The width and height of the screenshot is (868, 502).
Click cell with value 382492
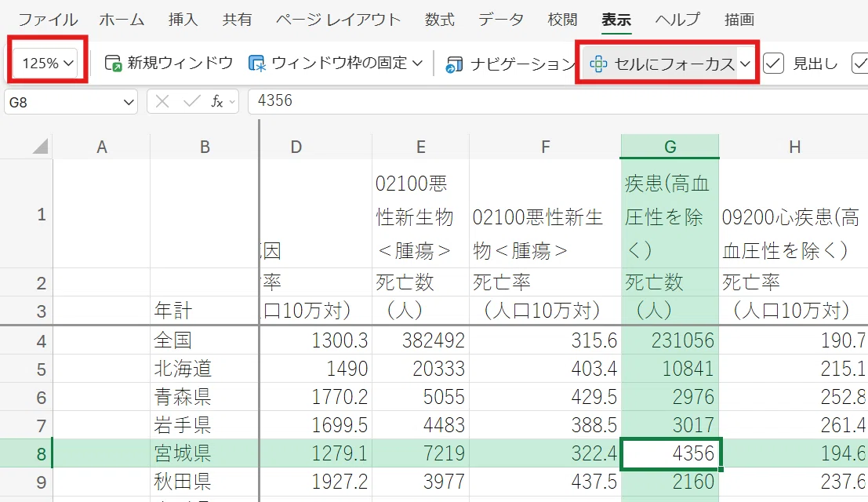(x=421, y=340)
